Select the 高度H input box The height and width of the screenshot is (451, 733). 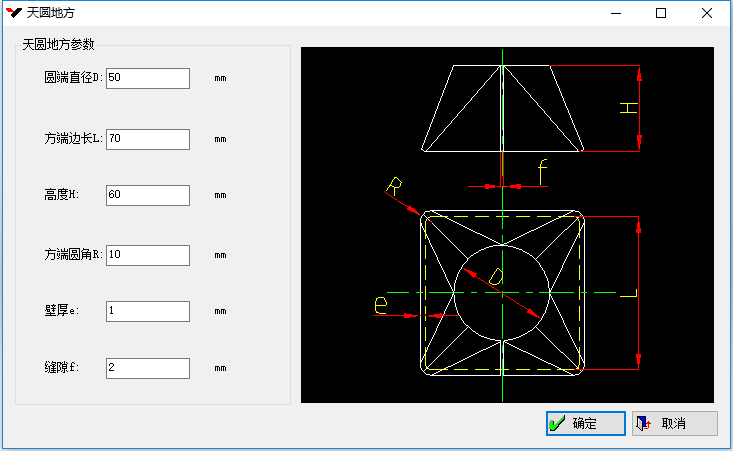[147, 195]
